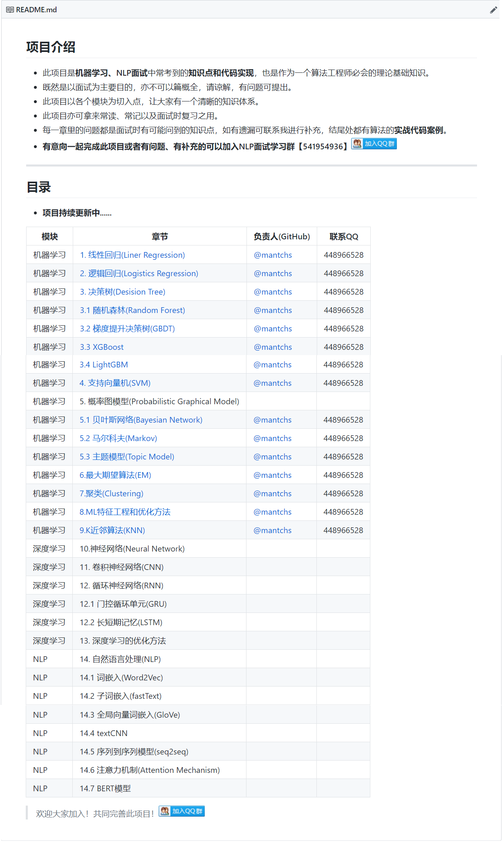Click @mantchs in the Markov row
This screenshot has width=504, height=842.
(x=273, y=438)
